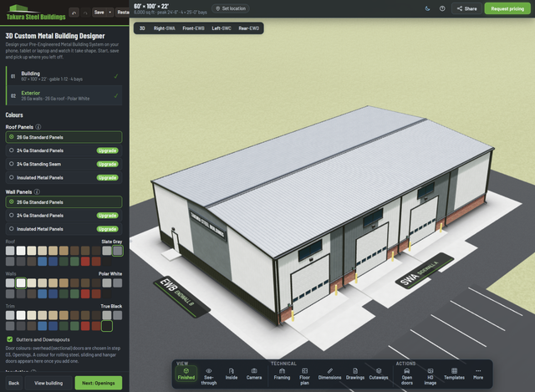Switch to the 3D view tab
This screenshot has width=535, height=392.
[x=142, y=28]
